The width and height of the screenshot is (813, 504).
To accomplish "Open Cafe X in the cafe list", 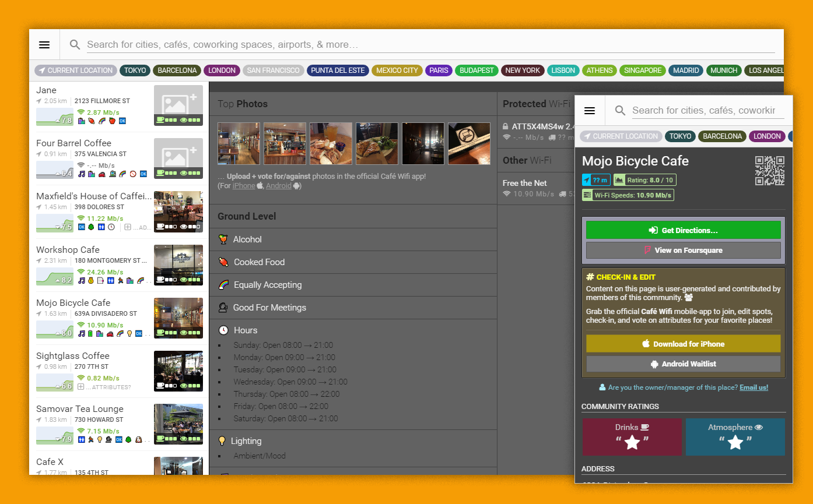I will pos(119,464).
